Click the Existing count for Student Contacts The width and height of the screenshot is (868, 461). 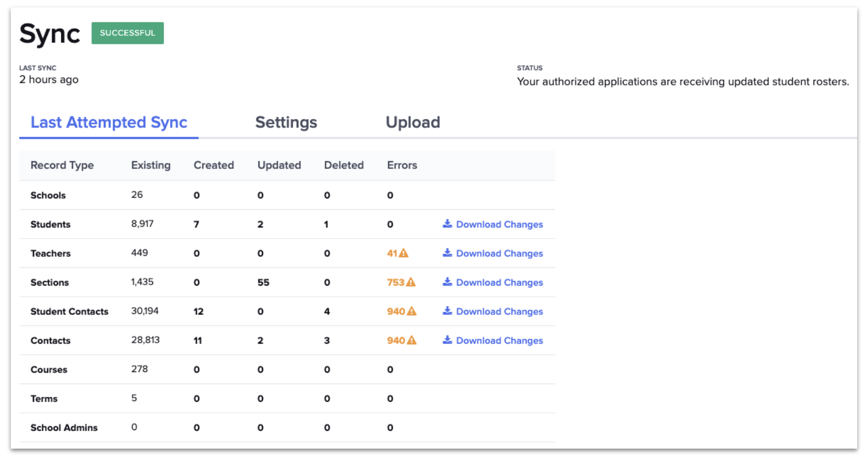point(146,311)
